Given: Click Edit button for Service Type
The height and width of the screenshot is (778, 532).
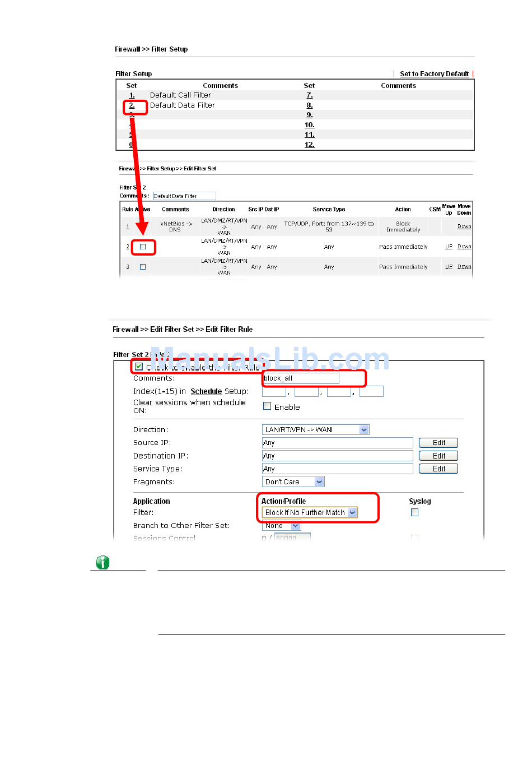Looking at the screenshot, I should (x=438, y=469).
